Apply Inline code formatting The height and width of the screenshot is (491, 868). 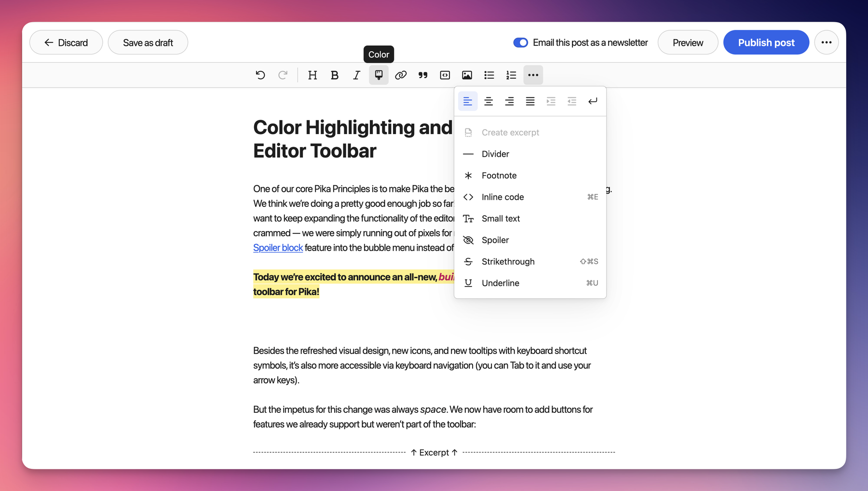tap(530, 197)
